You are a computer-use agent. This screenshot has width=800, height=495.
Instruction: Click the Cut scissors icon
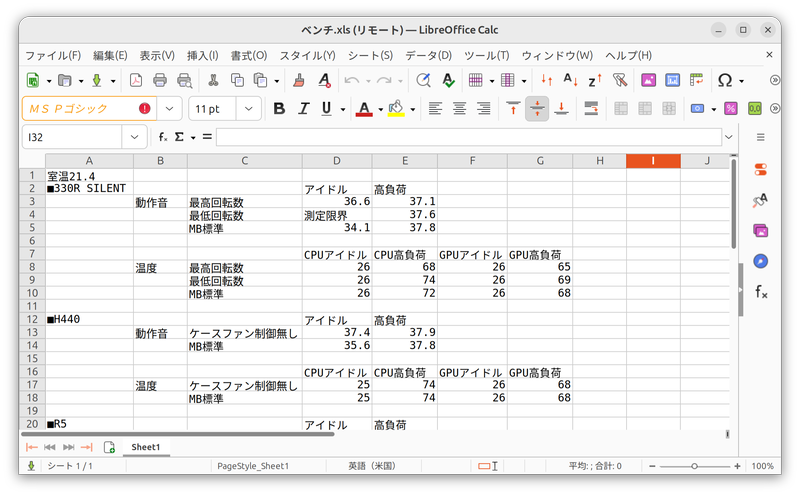click(x=213, y=80)
